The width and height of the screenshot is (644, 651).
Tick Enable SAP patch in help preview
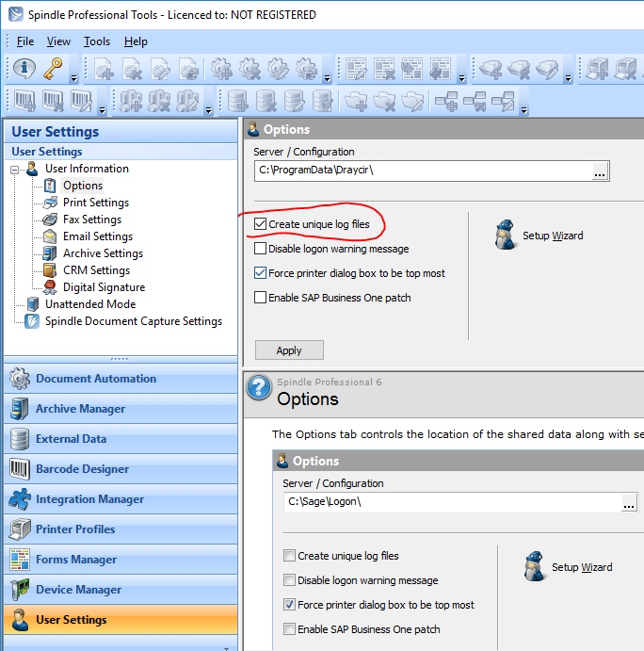(x=289, y=629)
